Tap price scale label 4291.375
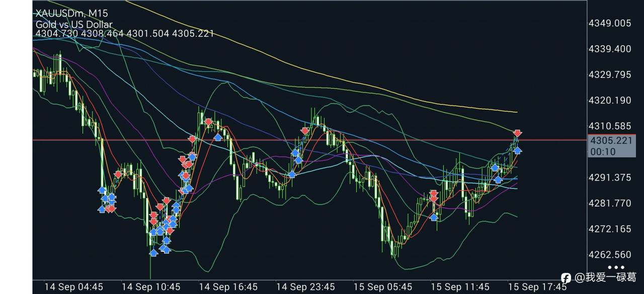The image size is (644, 294). 610,177
